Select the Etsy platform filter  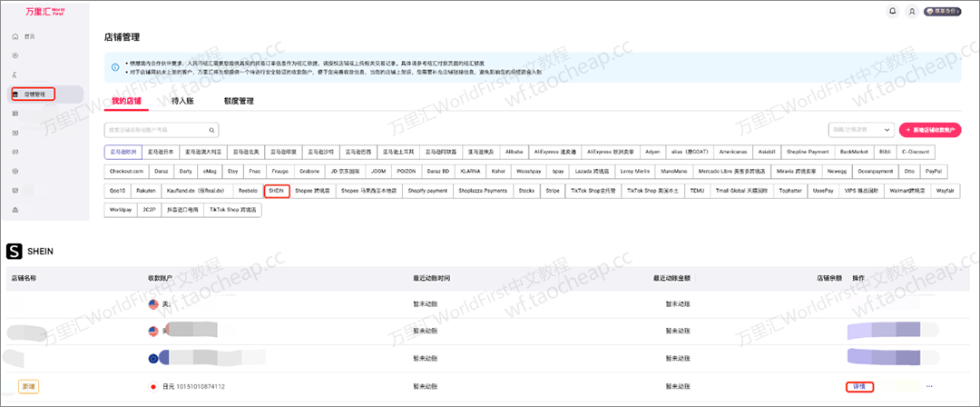(x=232, y=171)
